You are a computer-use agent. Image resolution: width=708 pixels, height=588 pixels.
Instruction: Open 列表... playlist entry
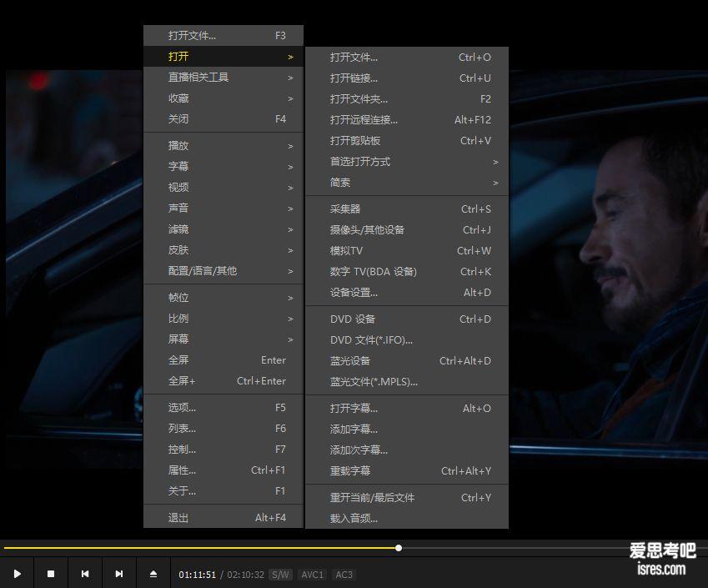(223, 428)
